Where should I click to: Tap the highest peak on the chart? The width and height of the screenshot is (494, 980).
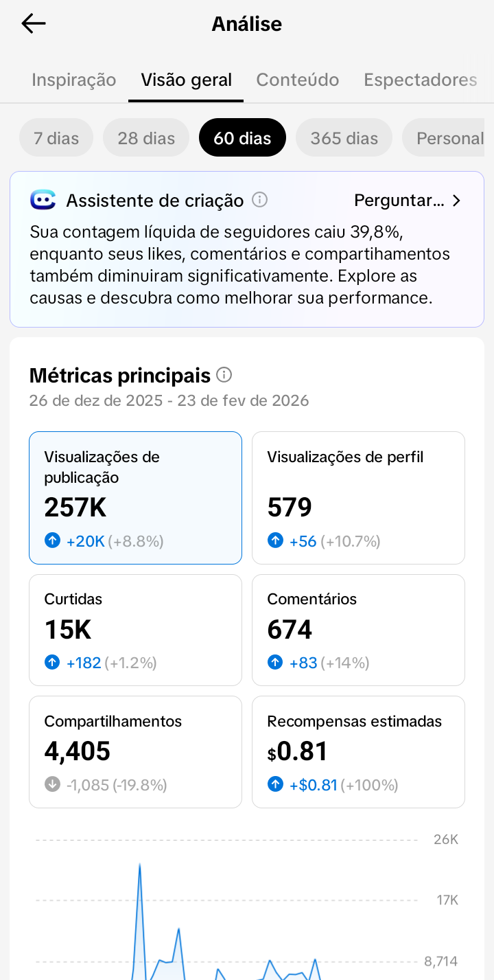(x=140, y=865)
